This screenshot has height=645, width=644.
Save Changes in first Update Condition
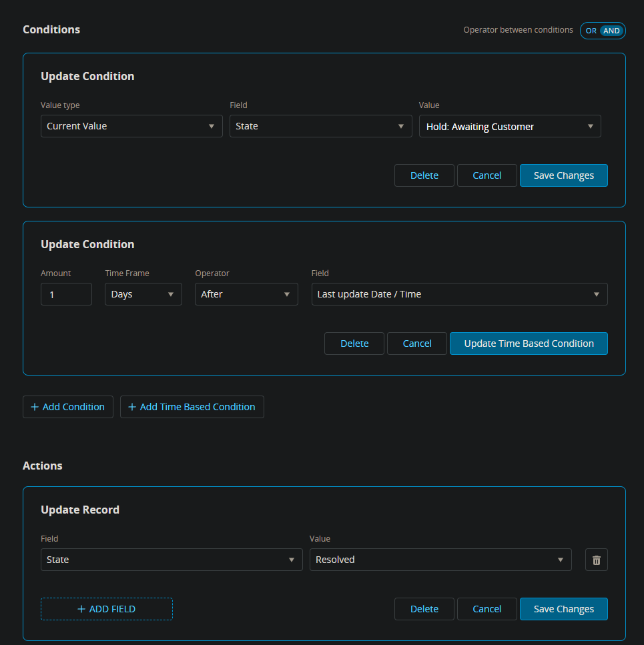563,175
